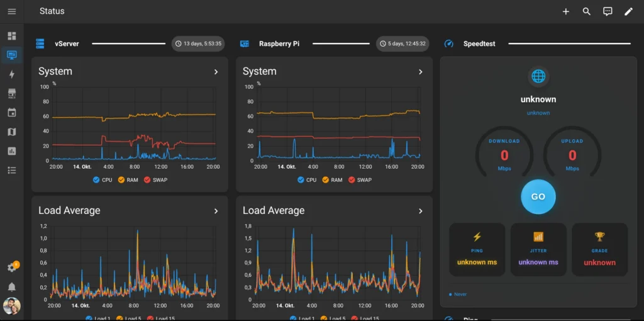This screenshot has height=321, width=644.
Task: Click the Raspberry Pi Load Average title
Action: (x=274, y=210)
